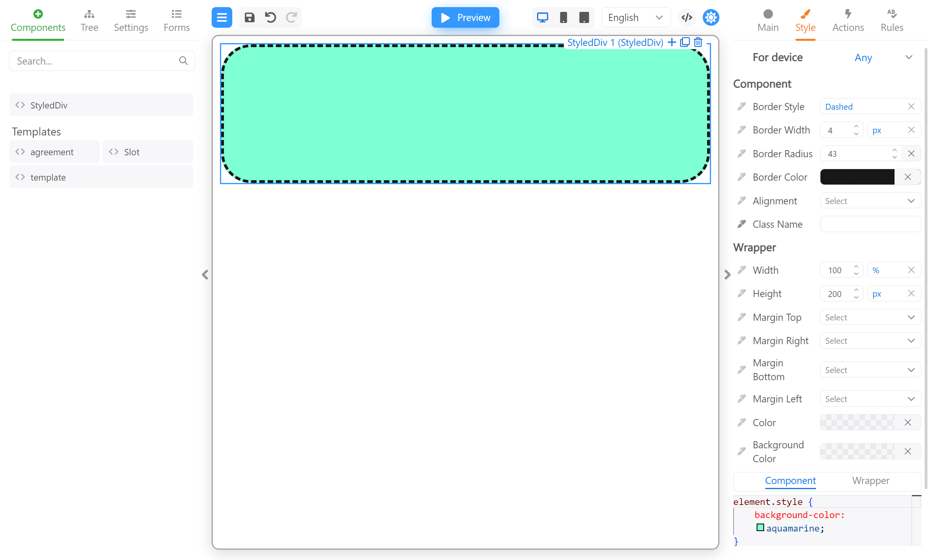Viewport: 931px width, 560px height.
Task: Click the blue hamburger menu icon
Action: tap(222, 17)
